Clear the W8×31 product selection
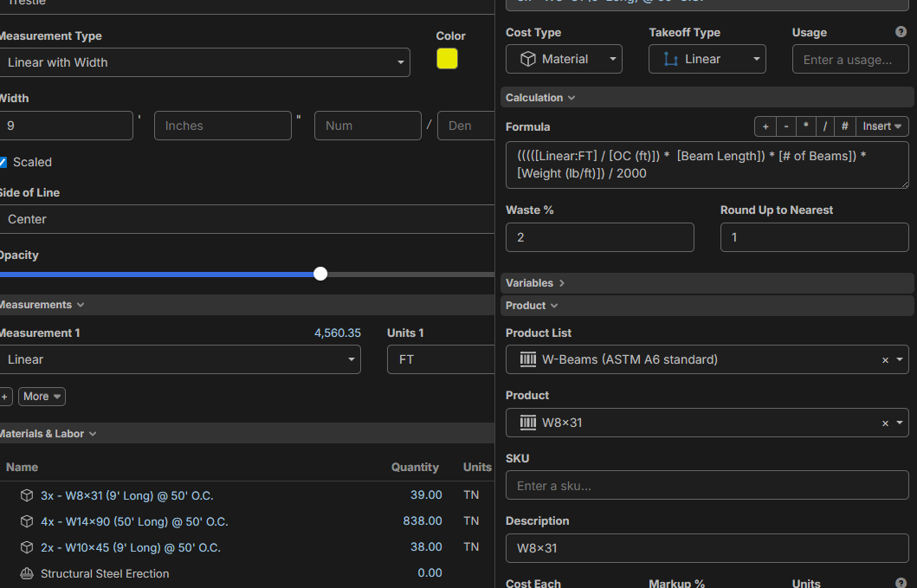 tap(885, 423)
